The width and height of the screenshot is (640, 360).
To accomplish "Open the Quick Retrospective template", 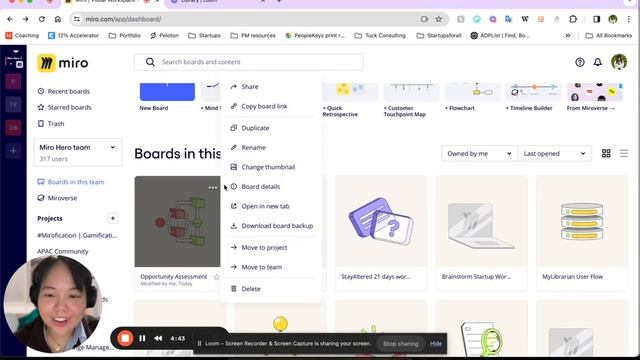I will 350,100.
